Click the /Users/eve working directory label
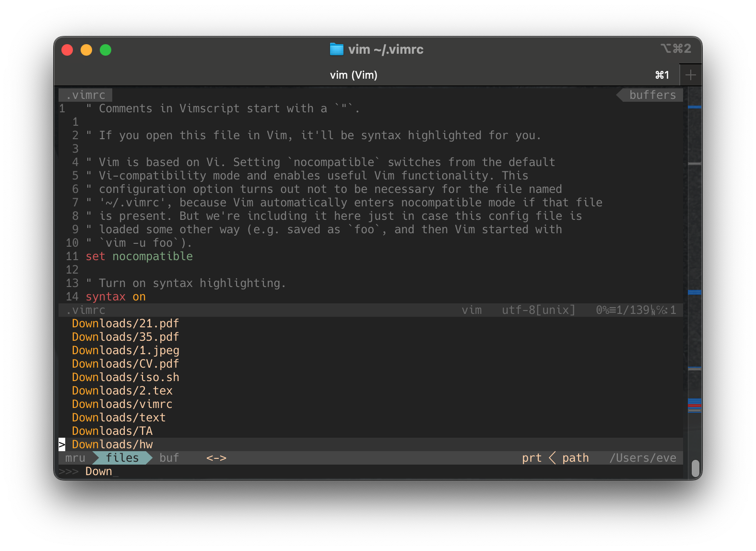This screenshot has height=551, width=756. click(643, 458)
